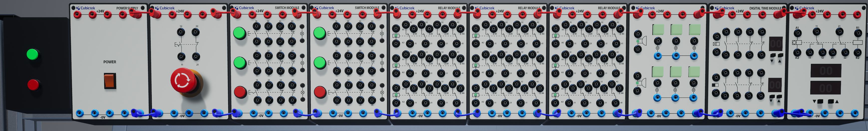
Task: Click the POWER SUPPLY module title
Action: click(127, 8)
